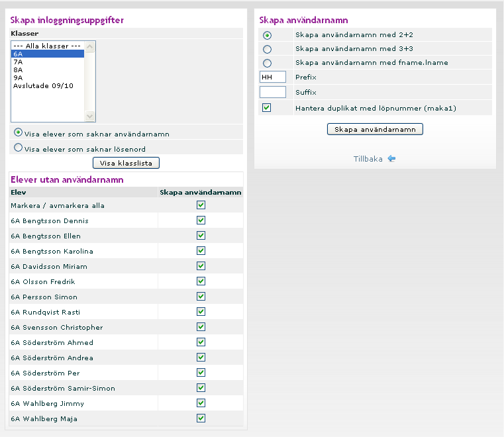This screenshot has width=504, height=437.
Task: Uncheck the checkbox for Bengtsson Dennis
Action: point(201,220)
